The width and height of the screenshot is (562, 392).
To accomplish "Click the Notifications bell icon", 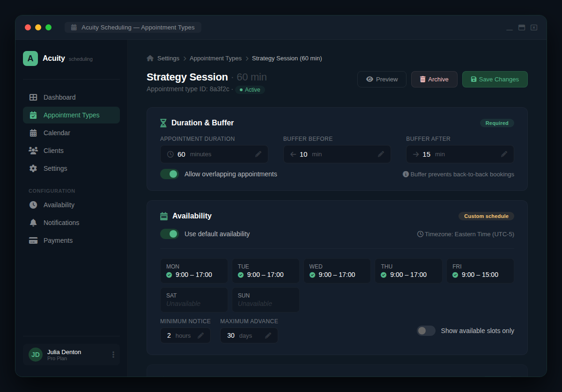I will point(33,223).
